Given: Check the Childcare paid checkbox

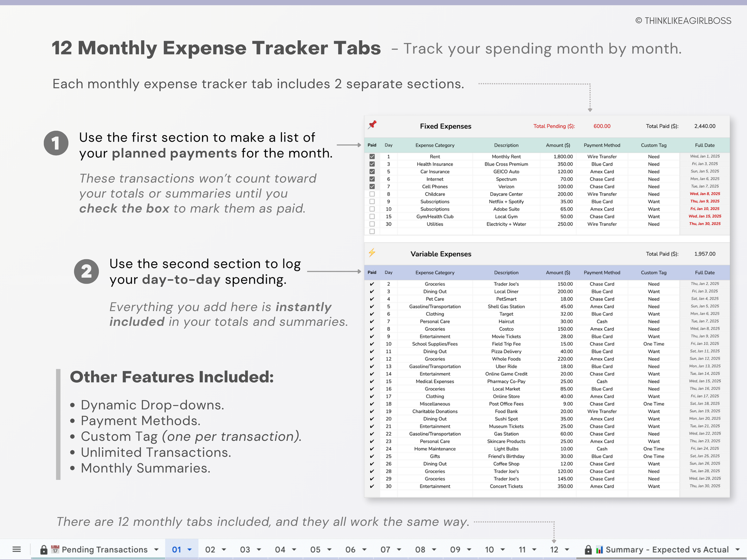Looking at the screenshot, I should pos(372,194).
